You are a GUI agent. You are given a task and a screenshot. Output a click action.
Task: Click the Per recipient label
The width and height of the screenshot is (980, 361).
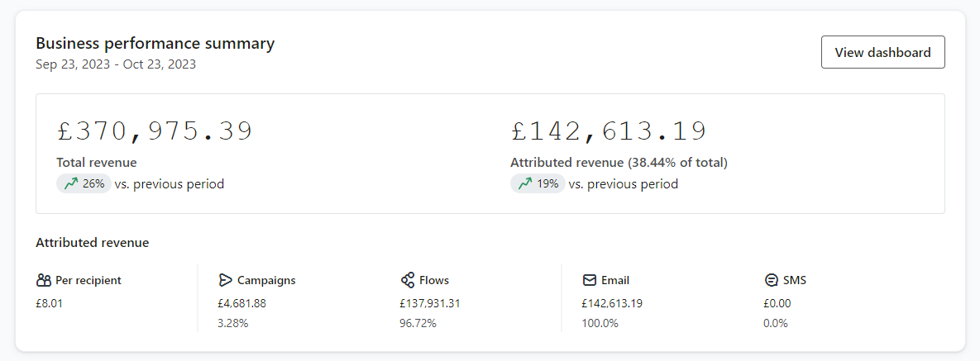coord(88,280)
